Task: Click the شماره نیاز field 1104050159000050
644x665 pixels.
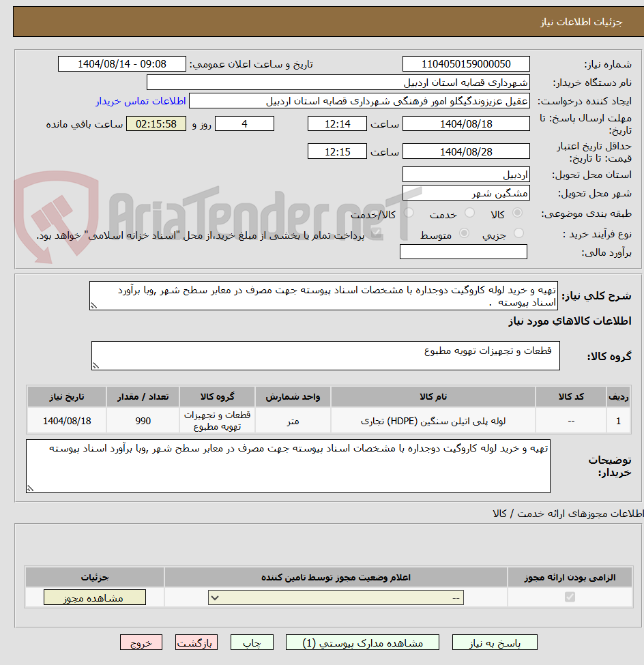Action: pyautogui.click(x=466, y=64)
